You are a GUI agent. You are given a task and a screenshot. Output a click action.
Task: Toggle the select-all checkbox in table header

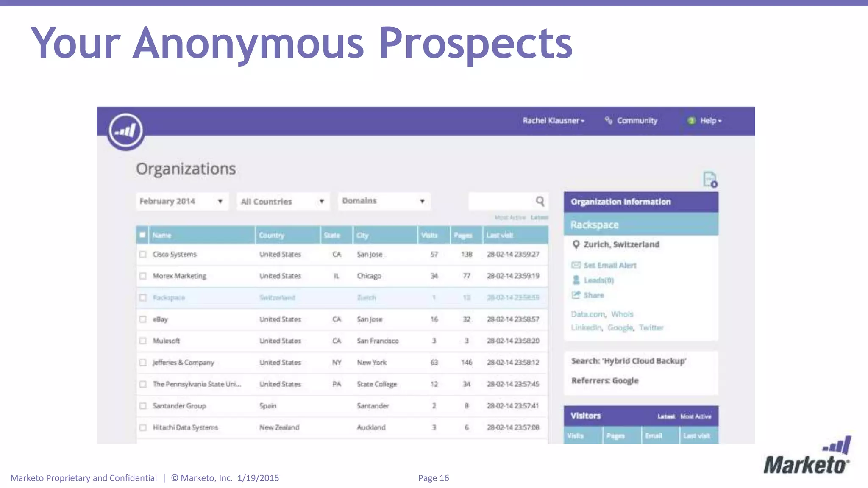[142, 235]
